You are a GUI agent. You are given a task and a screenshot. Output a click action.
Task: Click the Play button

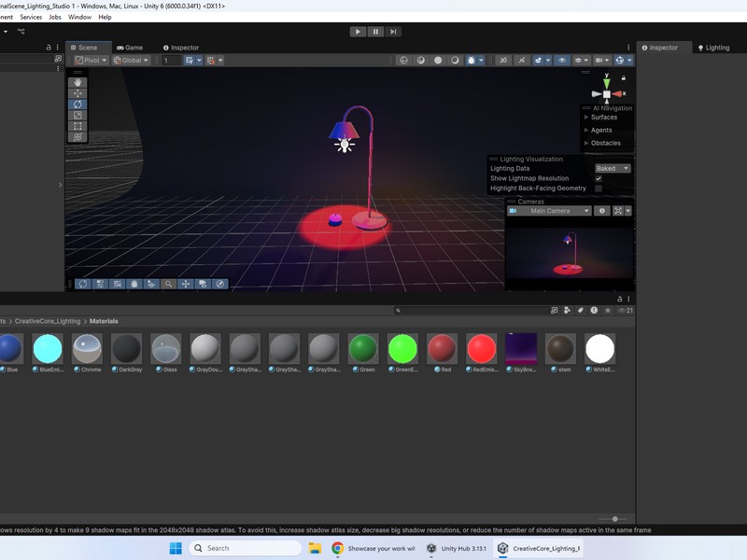coord(358,32)
